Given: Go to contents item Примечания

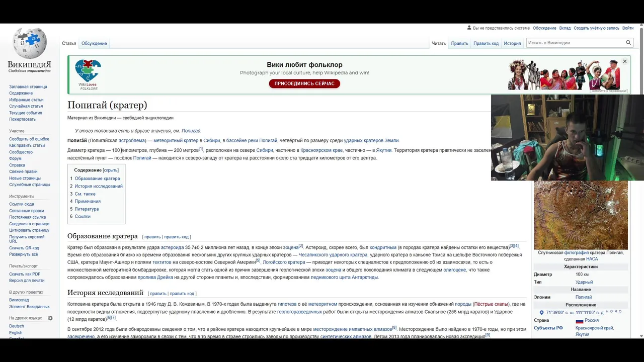Looking at the screenshot, I should (x=88, y=201).
